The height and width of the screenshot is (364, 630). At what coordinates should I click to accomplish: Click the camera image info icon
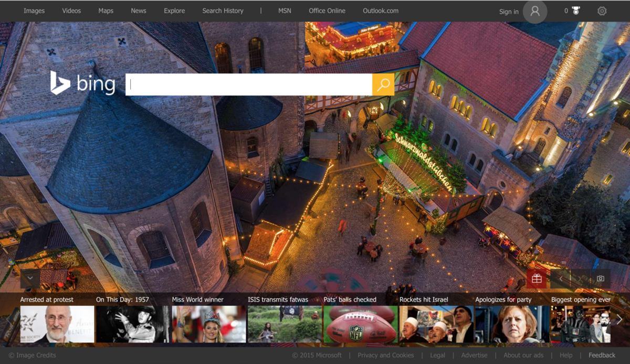point(601,279)
